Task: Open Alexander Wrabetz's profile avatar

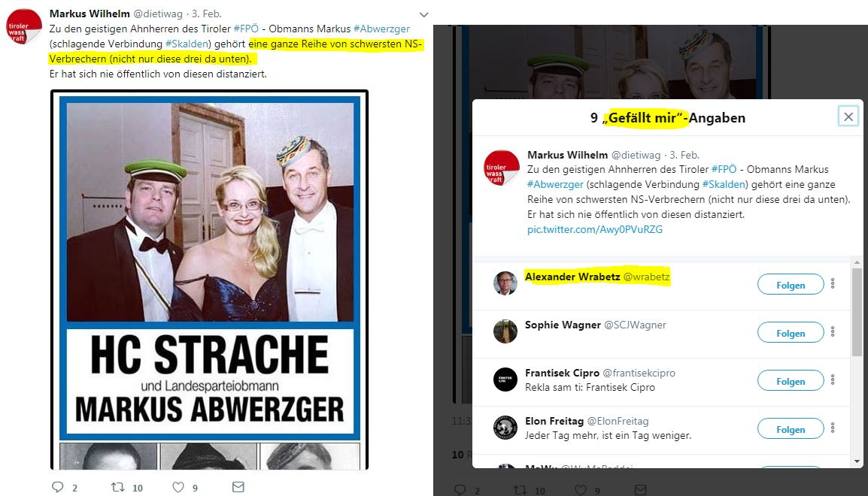Action: [505, 283]
